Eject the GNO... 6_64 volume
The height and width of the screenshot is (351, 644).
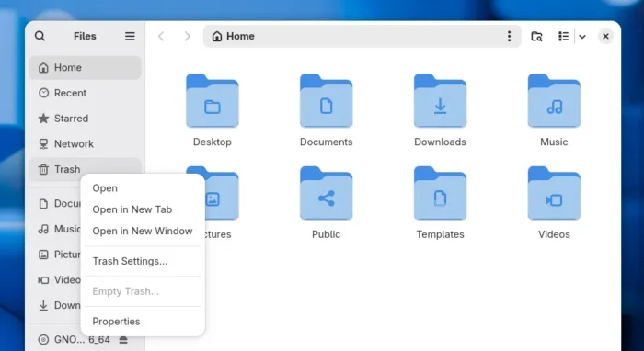coord(123,340)
